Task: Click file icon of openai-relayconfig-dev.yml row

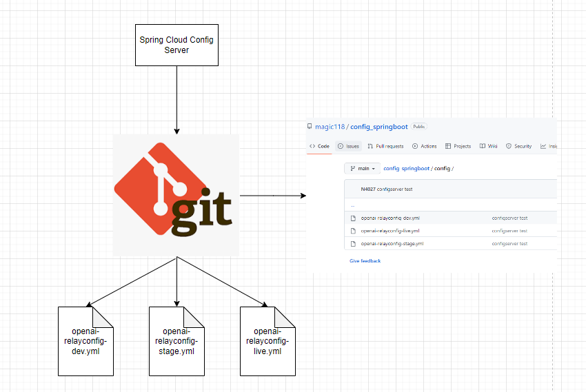Action: [353, 218]
